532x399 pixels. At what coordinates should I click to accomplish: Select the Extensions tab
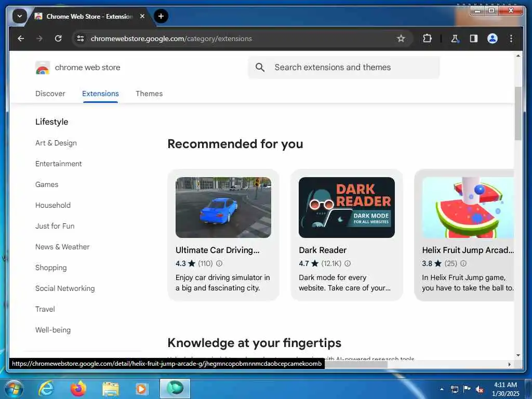pos(100,94)
